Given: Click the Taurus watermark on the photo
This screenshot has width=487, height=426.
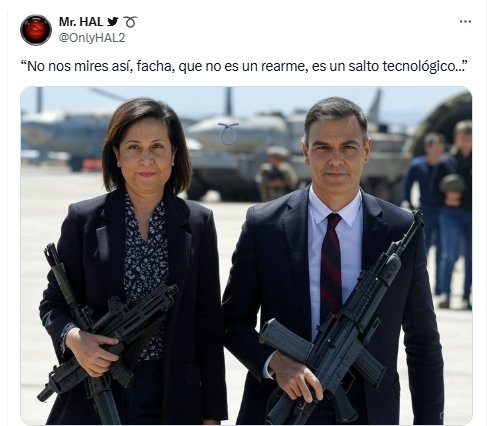Looking at the screenshot, I should click(228, 133).
